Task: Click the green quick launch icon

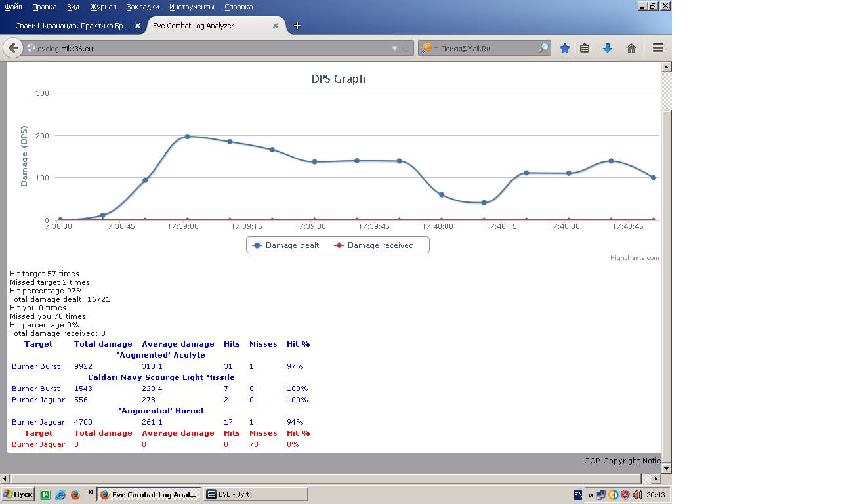Action: point(46,495)
